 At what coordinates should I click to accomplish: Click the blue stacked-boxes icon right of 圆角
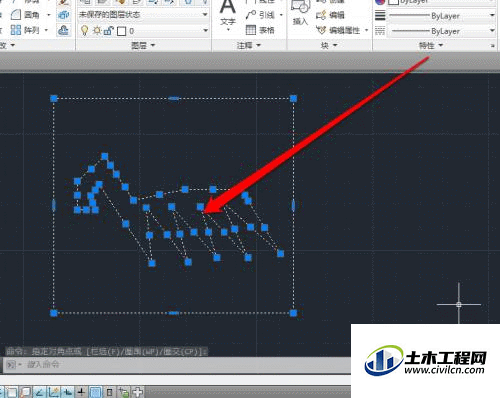(x=63, y=15)
